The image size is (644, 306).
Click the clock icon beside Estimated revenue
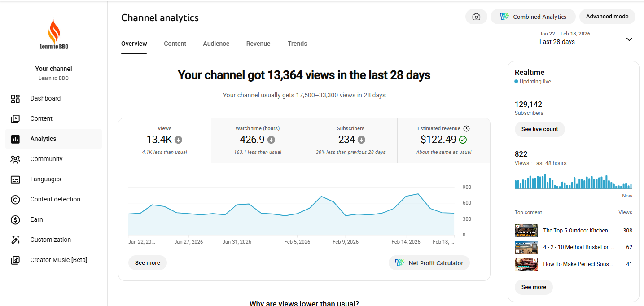click(x=466, y=128)
